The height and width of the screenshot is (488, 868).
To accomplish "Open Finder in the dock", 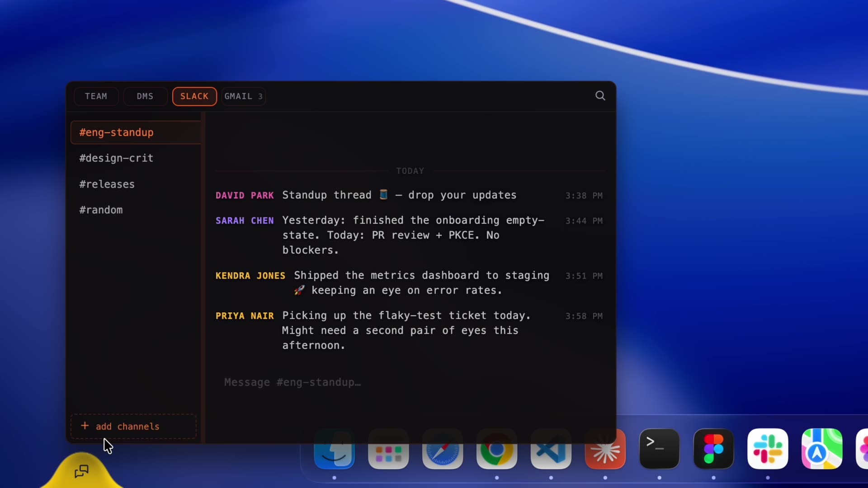I will pos(334,449).
